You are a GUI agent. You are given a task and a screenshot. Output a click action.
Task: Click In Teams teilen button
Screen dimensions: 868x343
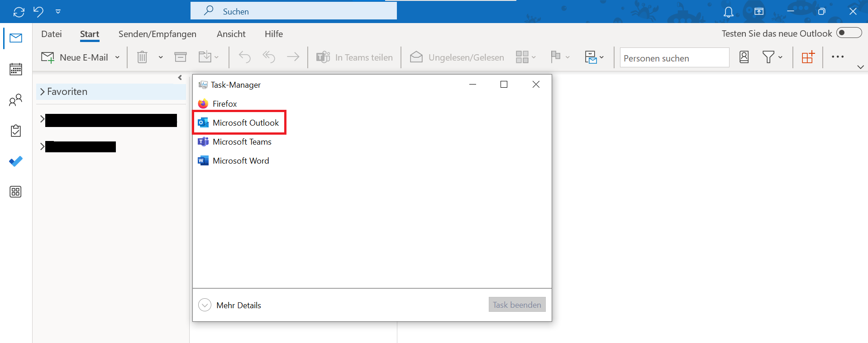354,57
